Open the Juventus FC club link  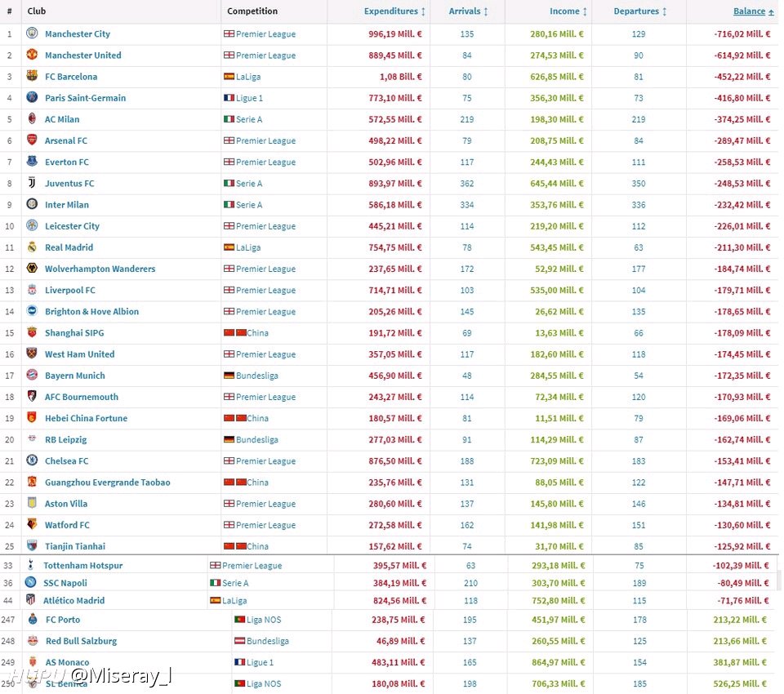[x=69, y=184]
